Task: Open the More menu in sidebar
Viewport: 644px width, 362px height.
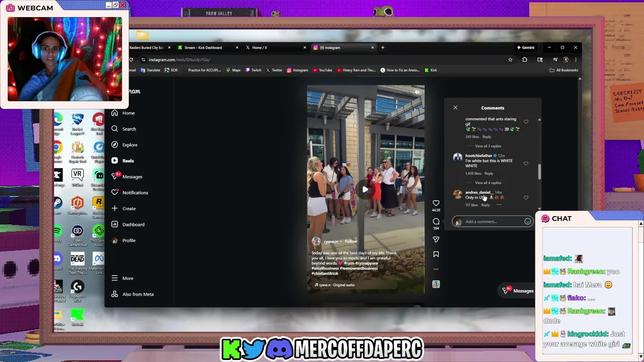Action: (122, 278)
